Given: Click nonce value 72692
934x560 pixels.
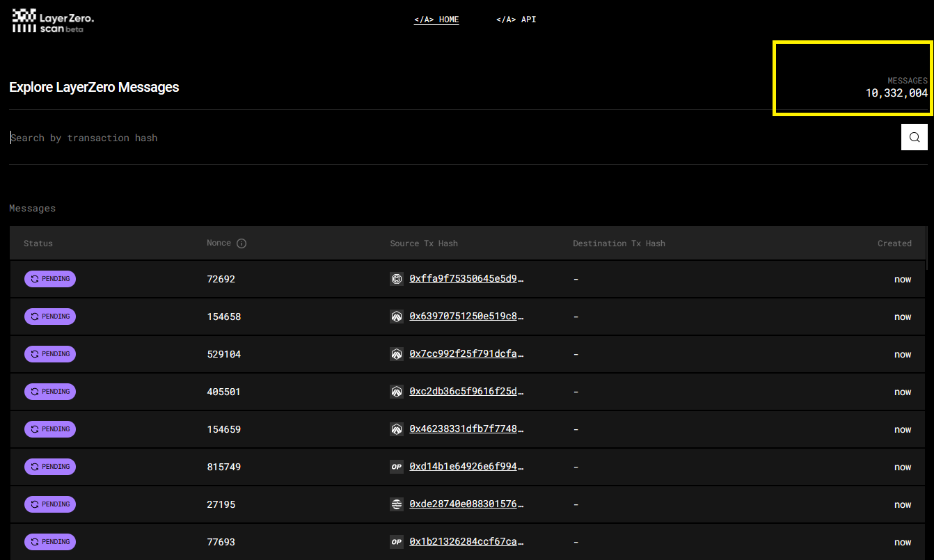Looking at the screenshot, I should tap(221, 279).
